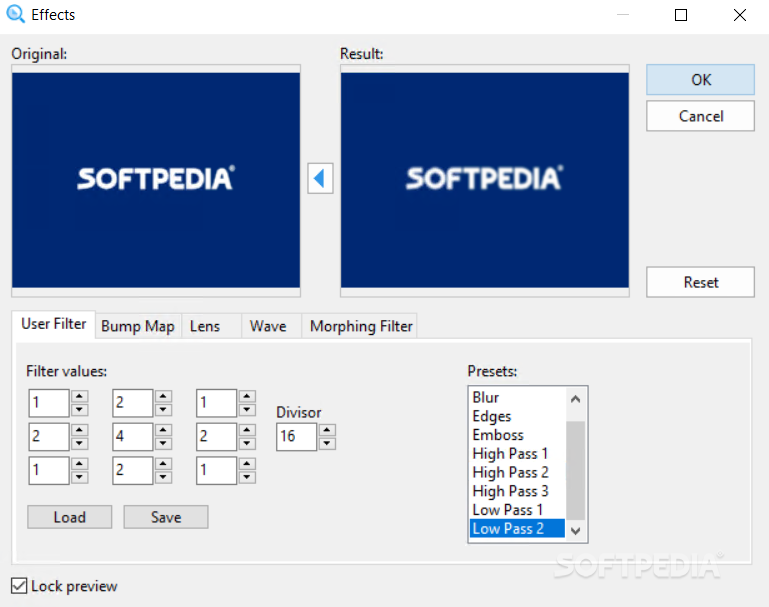Click the bottom-left filter value field
Screen dimensions: 769x607
point(49,470)
